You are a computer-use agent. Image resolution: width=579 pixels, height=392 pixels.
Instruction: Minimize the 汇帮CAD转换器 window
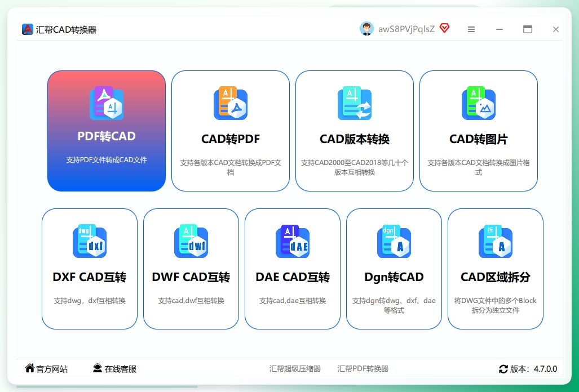coord(500,29)
